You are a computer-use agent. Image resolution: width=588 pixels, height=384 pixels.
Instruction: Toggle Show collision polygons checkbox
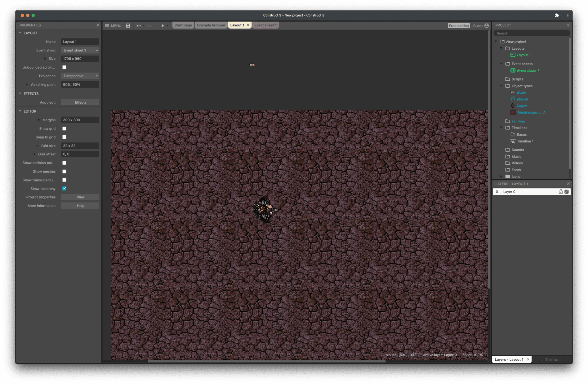[x=64, y=163]
